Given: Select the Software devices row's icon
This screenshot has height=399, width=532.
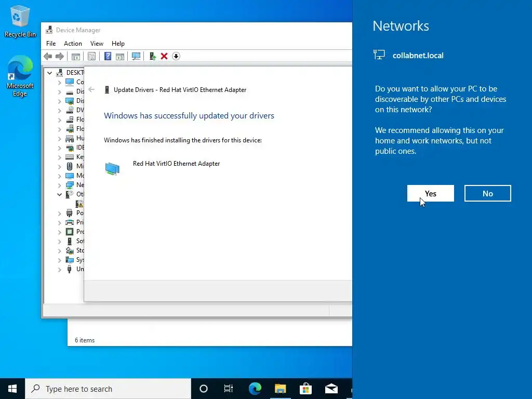Looking at the screenshot, I should 70,241.
